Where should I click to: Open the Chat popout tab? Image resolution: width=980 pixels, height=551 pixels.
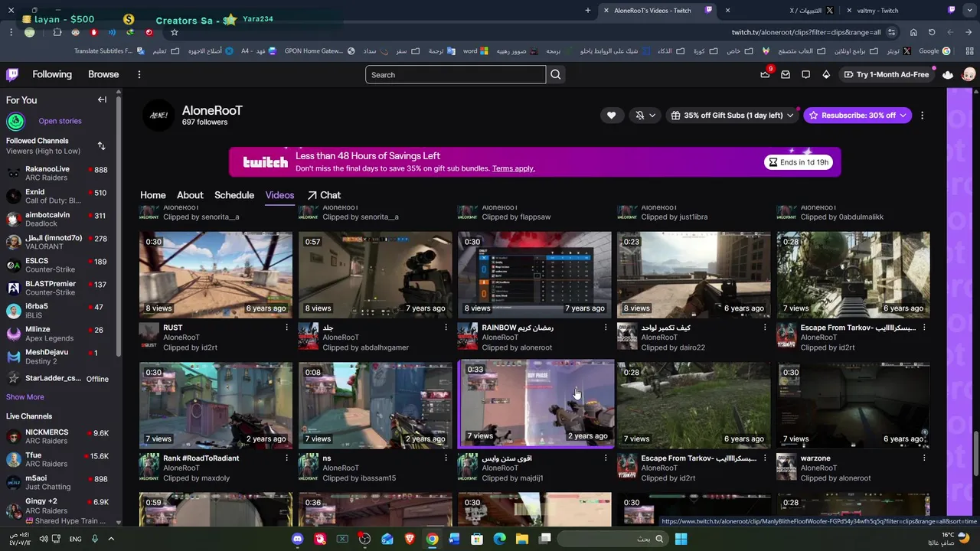pos(324,195)
